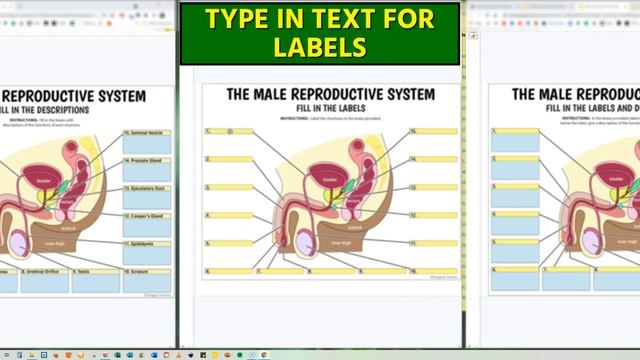Click '9. Testis' label in left window
The image size is (640, 360).
click(x=96, y=271)
